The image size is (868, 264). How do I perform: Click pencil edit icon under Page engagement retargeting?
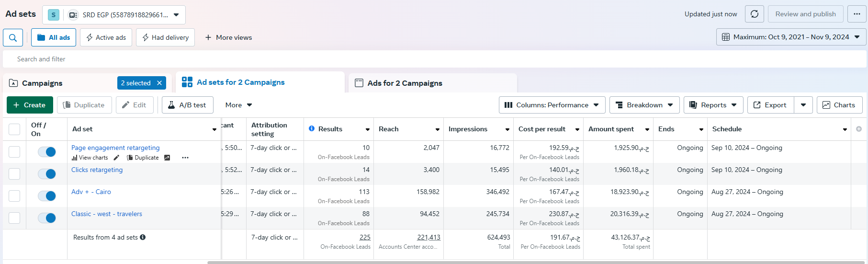[116, 158]
